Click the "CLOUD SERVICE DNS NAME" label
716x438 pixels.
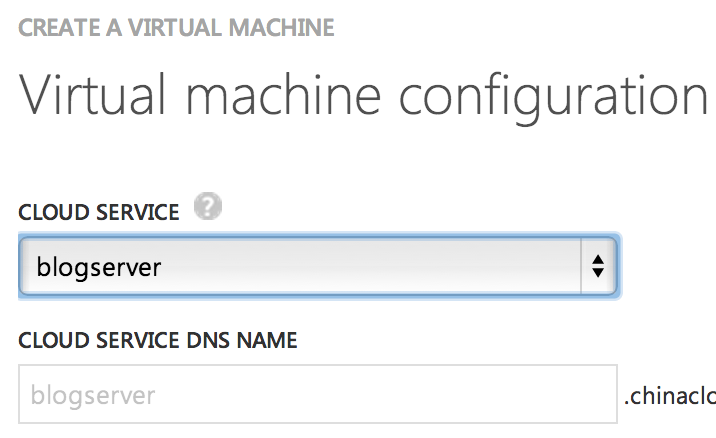point(158,340)
